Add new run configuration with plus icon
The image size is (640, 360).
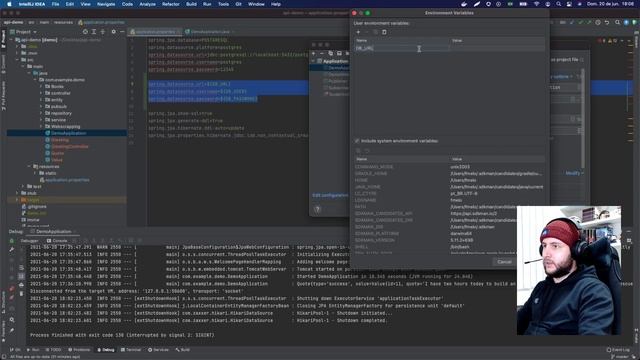click(313, 53)
